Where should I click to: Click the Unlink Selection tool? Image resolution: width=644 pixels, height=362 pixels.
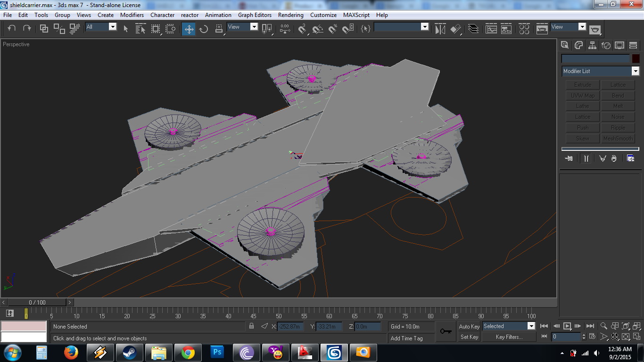click(59, 29)
